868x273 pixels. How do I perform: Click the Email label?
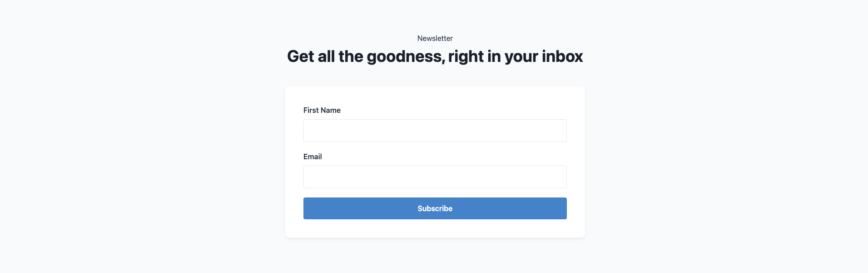click(312, 157)
